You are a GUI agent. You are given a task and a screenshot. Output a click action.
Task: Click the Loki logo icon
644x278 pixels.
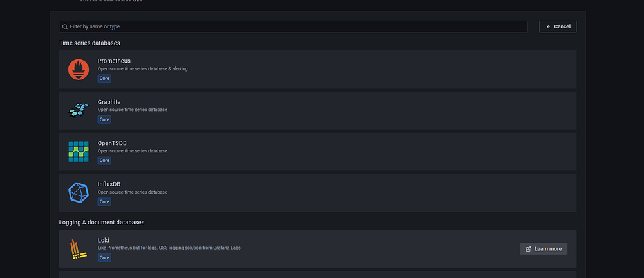coord(79,249)
